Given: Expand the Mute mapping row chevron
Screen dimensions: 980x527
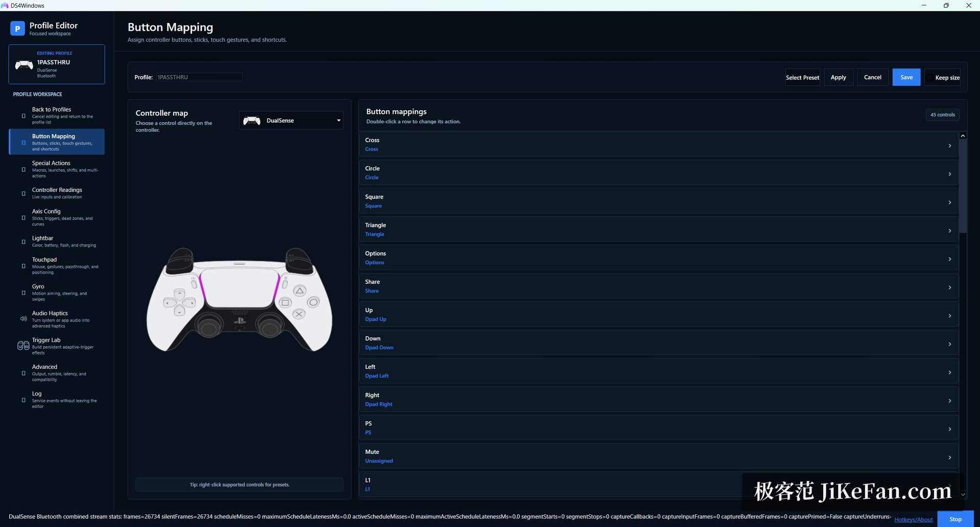Looking at the screenshot, I should point(950,458).
